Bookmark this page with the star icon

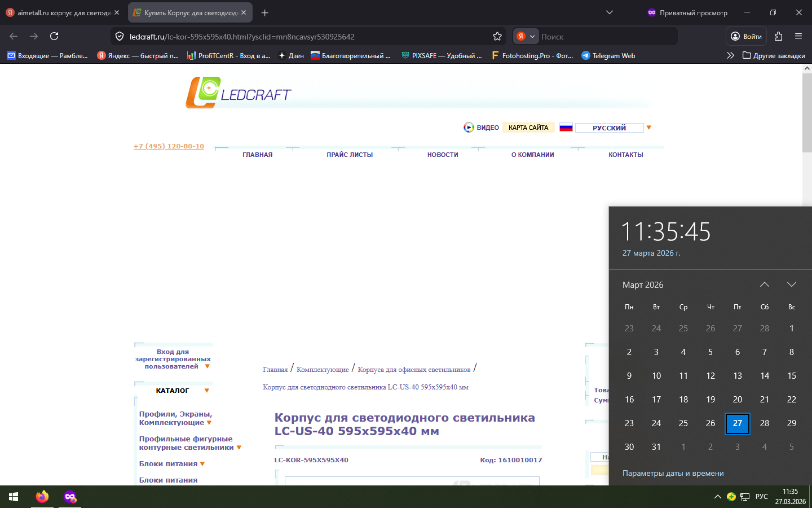coord(497,36)
